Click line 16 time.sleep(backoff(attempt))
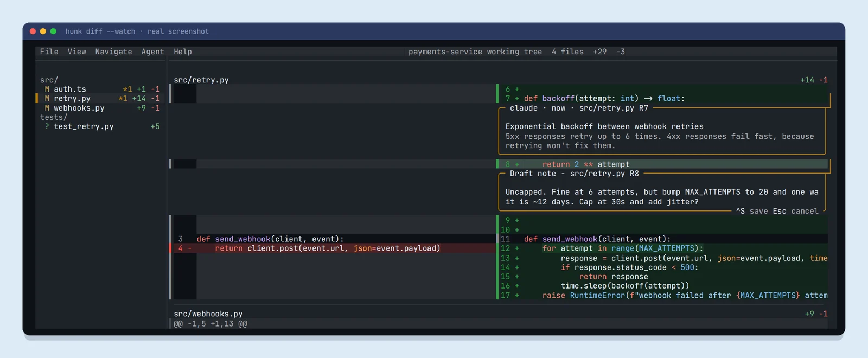The image size is (868, 358). point(663,286)
